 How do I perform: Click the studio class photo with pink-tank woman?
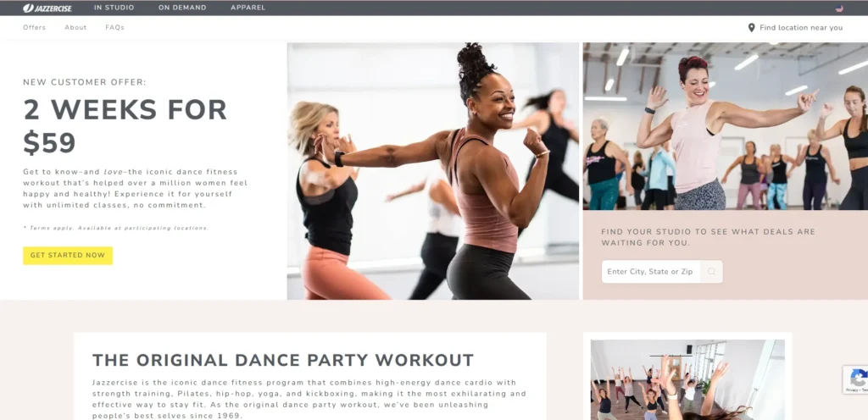[726, 126]
